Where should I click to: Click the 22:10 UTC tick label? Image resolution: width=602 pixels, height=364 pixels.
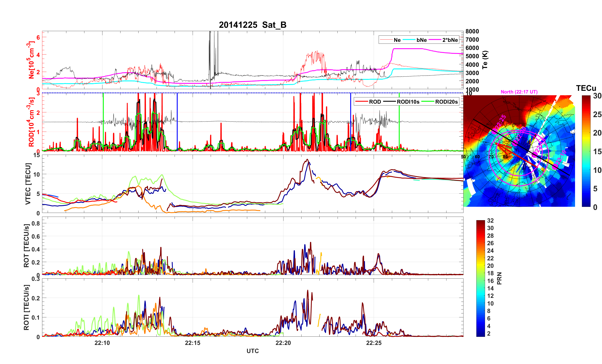pos(102,343)
